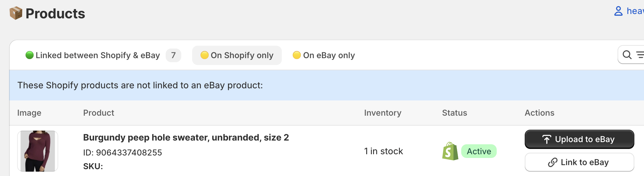Click the package box icon beside Products

(x=16, y=13)
